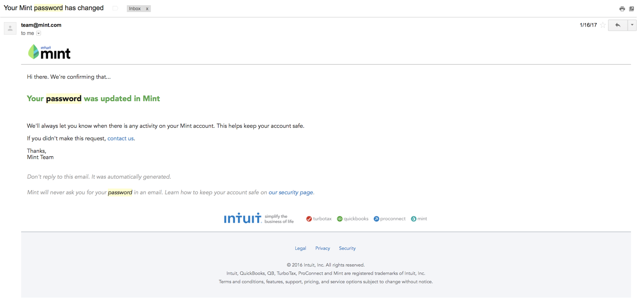Open the Legal footer link
The image size is (644, 302).
click(x=300, y=248)
